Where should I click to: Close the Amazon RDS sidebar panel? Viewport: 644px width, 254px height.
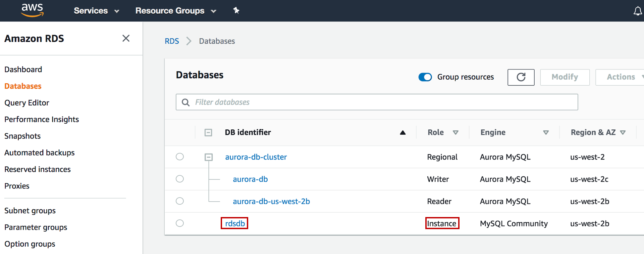(126, 38)
